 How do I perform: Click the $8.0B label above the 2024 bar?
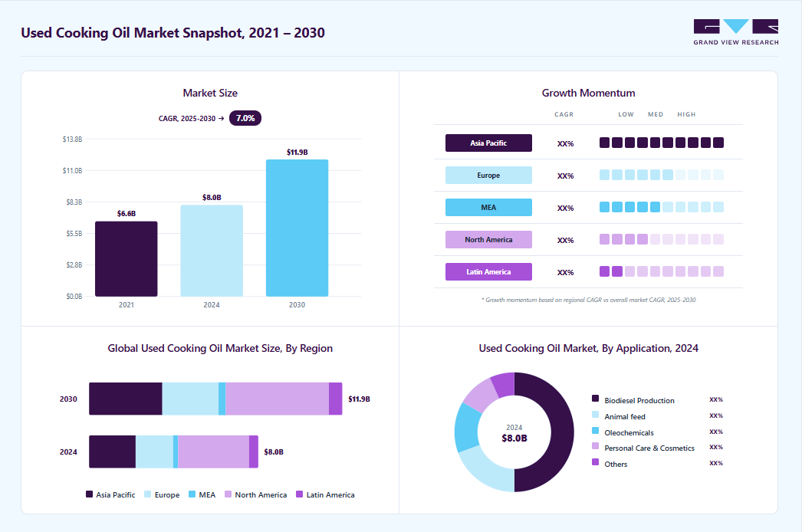[x=212, y=197]
